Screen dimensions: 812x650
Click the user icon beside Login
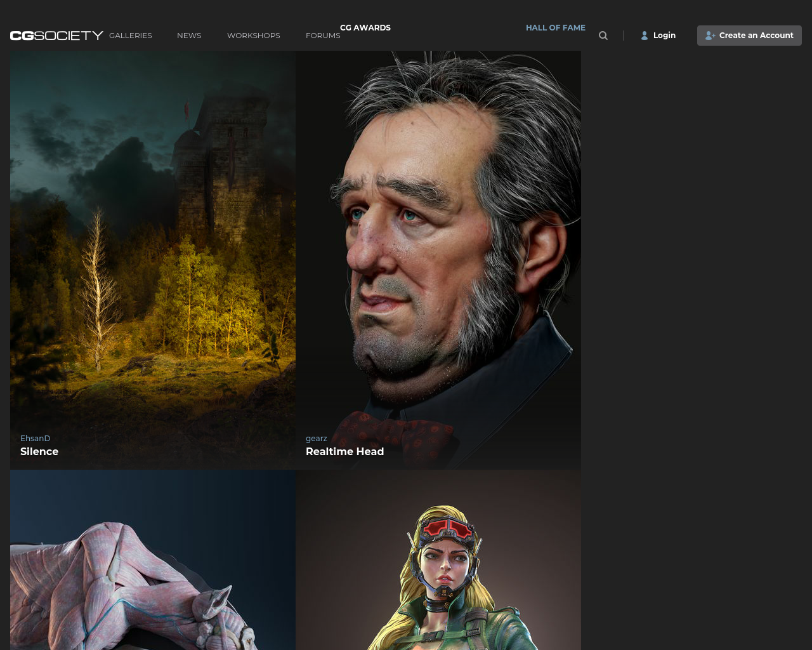(645, 36)
